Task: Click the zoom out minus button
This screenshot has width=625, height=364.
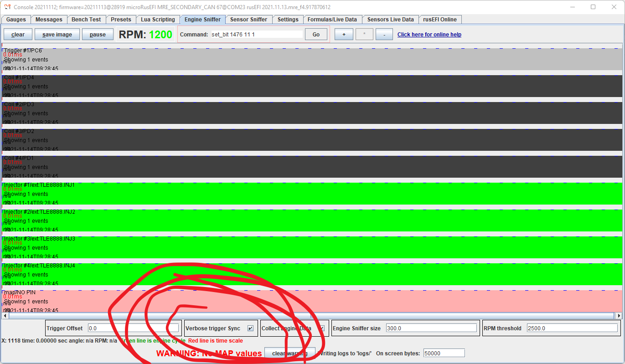Action: 384,34
